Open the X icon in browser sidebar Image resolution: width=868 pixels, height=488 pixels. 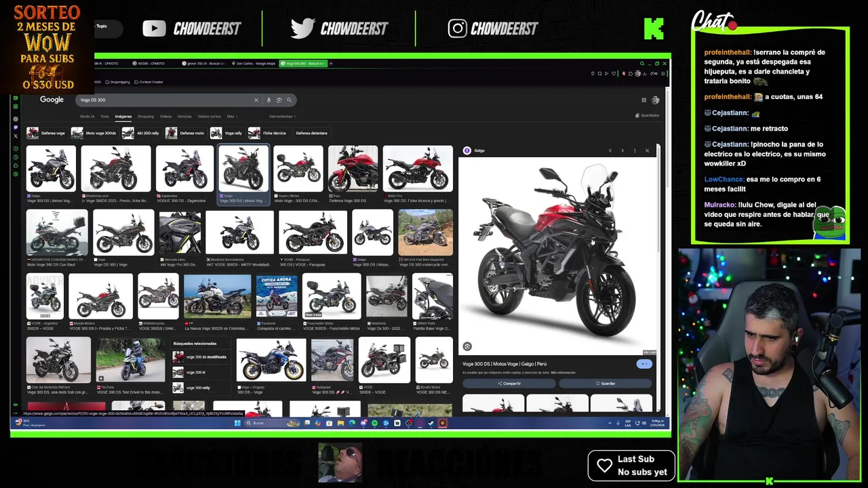[16, 136]
